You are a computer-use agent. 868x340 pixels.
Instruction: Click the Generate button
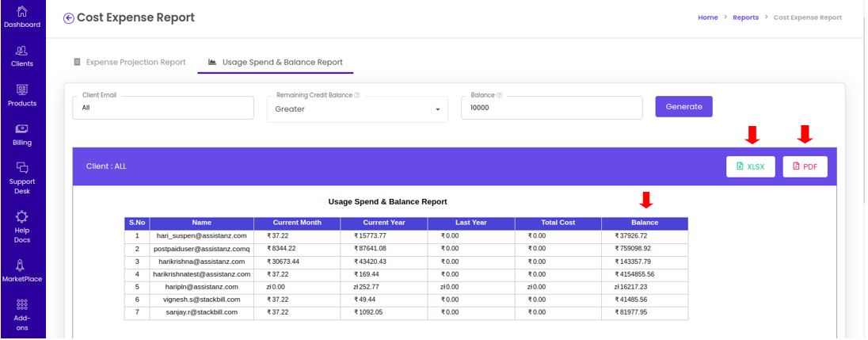683,107
